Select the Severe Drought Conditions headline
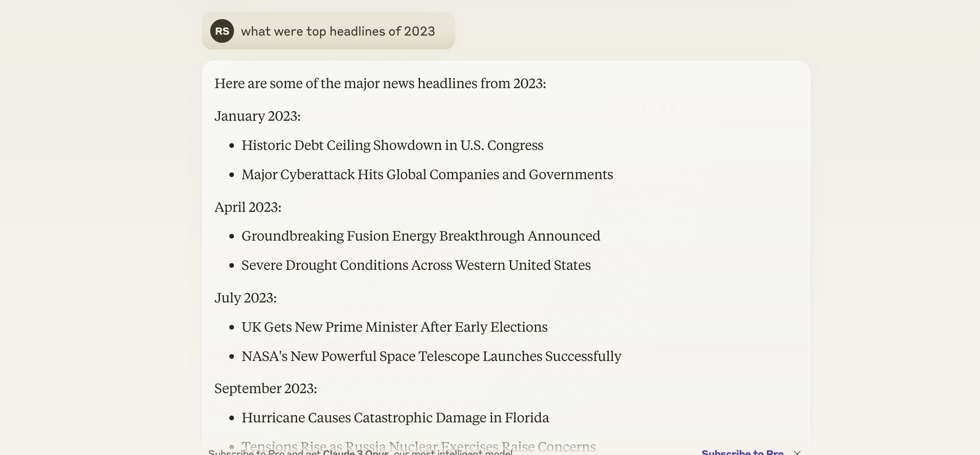 [416, 265]
